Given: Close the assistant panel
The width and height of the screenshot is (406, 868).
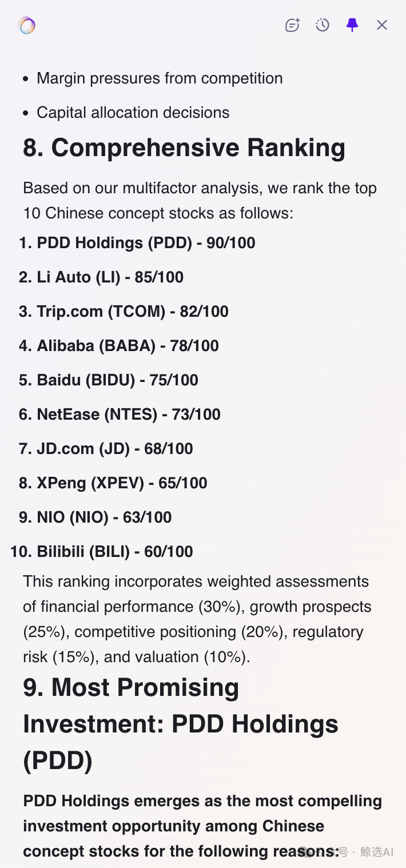Looking at the screenshot, I should [x=382, y=25].
